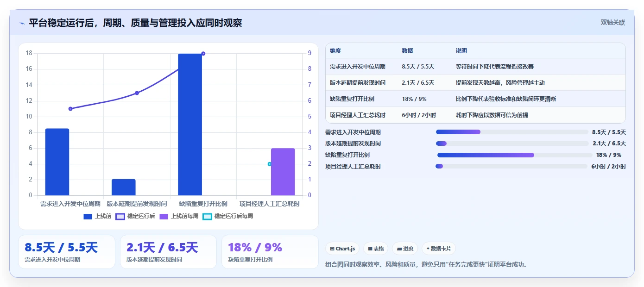Click the short blue bar for 版本延期提前发现时间
644x287 pixels.
(x=124, y=187)
